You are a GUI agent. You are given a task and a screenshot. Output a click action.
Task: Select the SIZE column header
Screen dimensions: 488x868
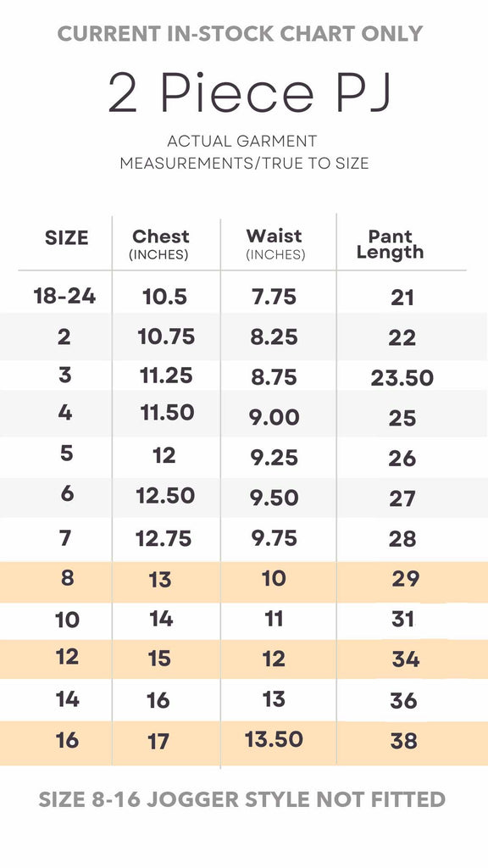point(66,238)
